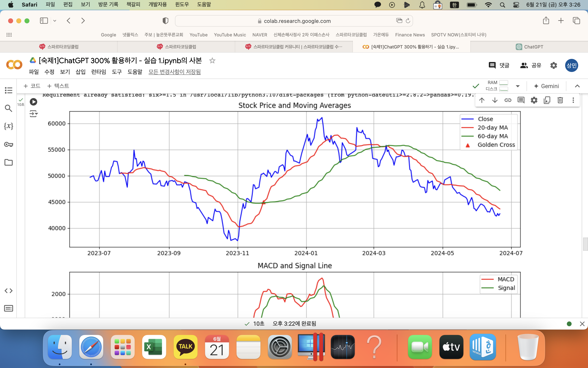Copy link to the cell

coord(508,100)
